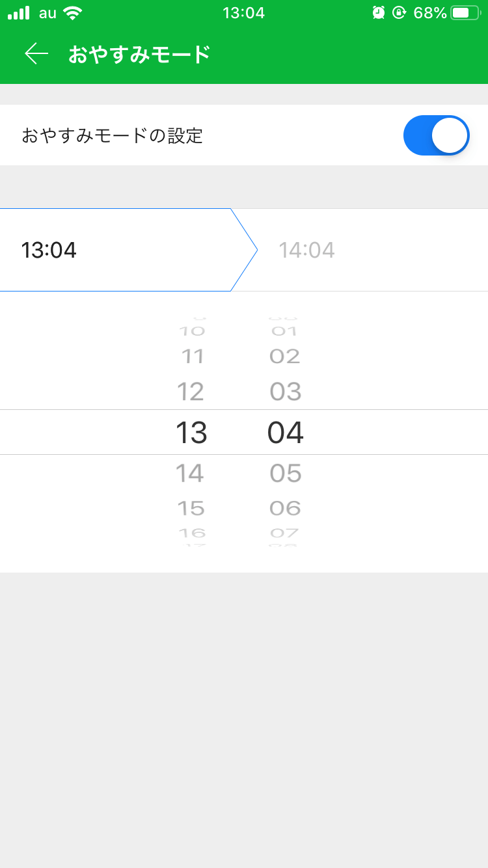Pick hour 12 in the picker
Viewport: 488px width, 868px height.
click(191, 392)
